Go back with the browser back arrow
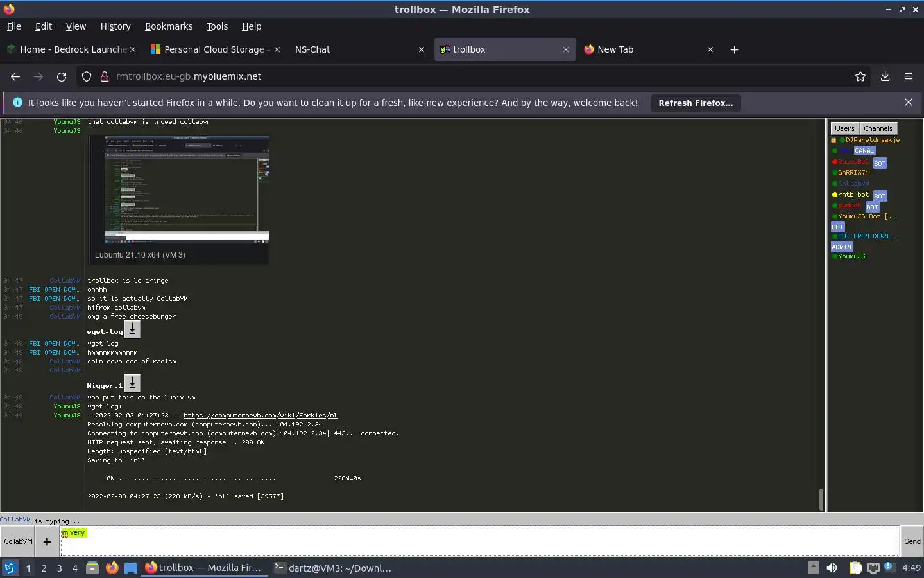Image resolution: width=924 pixels, height=578 pixels. pos(15,76)
